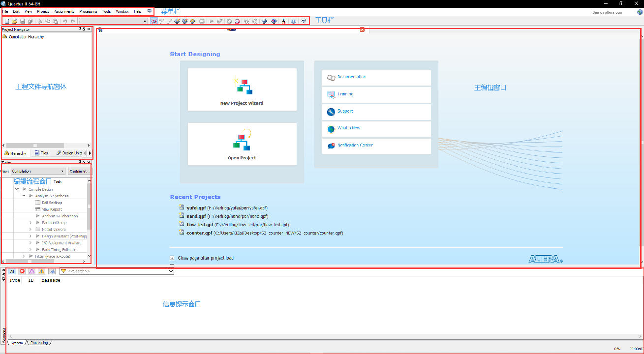
Task: Click the highlighted Settings toolbar icon
Action: [x=154, y=21]
